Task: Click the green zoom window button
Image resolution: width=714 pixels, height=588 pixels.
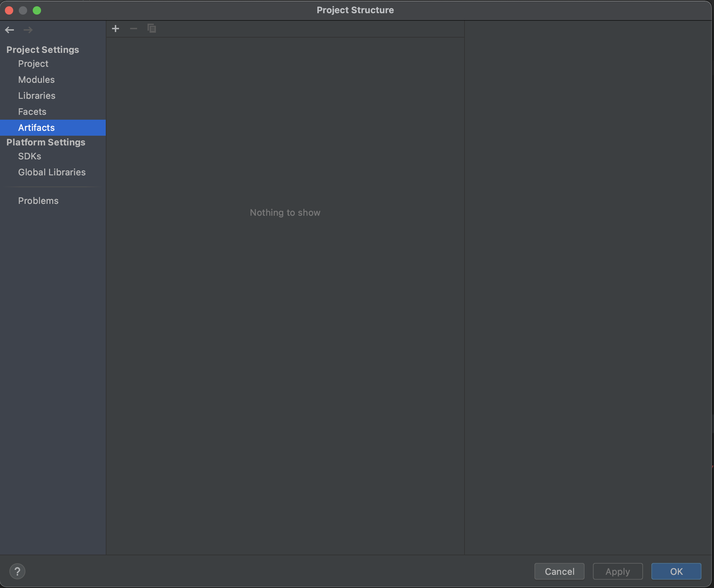Action: click(37, 10)
